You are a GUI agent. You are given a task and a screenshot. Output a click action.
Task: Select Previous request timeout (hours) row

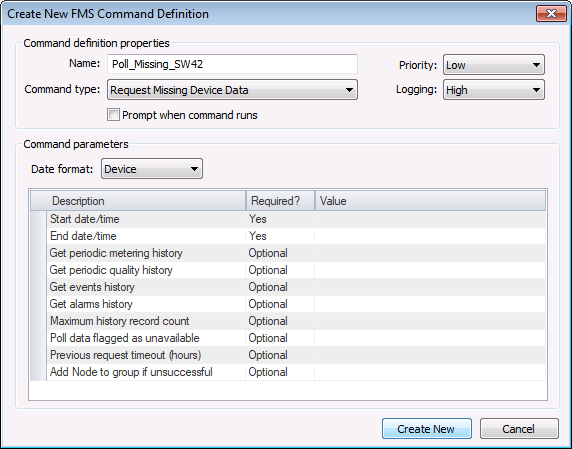coord(288,355)
